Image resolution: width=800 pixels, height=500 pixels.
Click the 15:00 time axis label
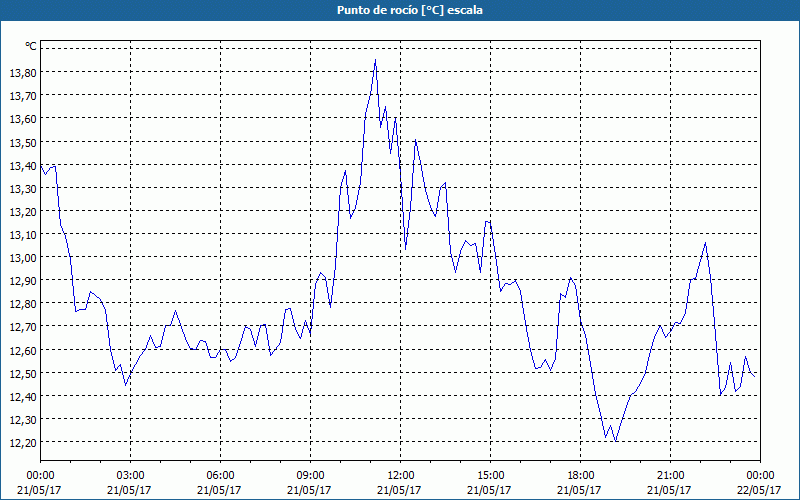tap(490, 476)
